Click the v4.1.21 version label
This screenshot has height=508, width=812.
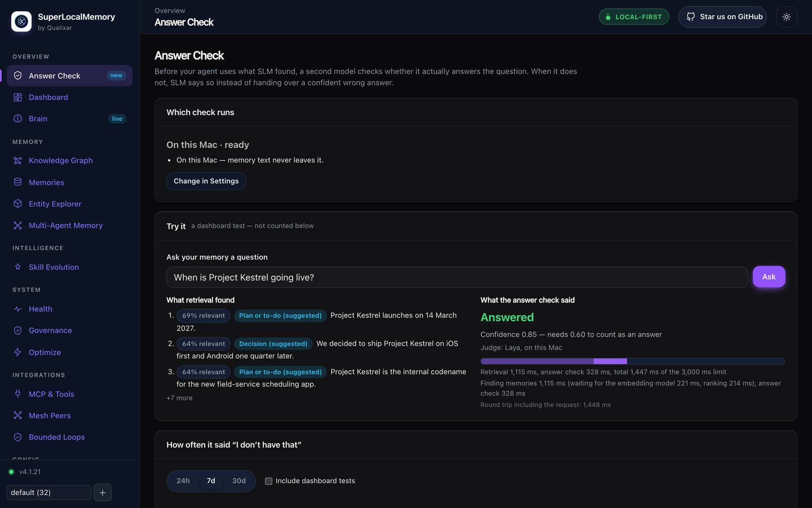point(30,472)
